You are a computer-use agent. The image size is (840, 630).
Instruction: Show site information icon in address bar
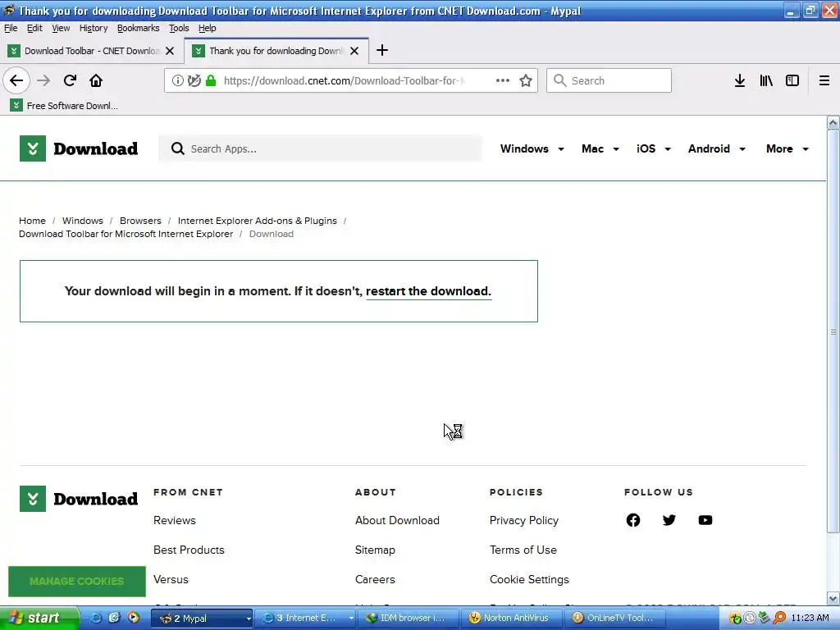point(178,80)
